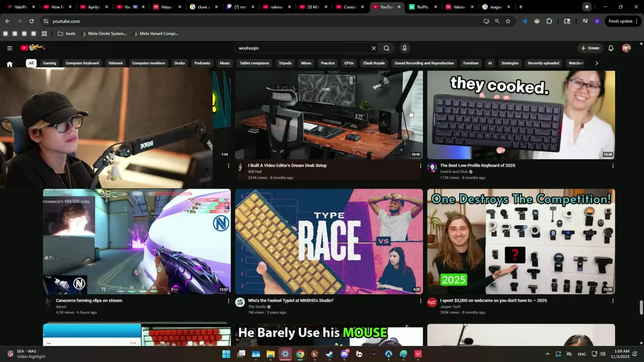Select the Computer keyboard filter chip
This screenshot has height=362, width=644.
pos(82,63)
